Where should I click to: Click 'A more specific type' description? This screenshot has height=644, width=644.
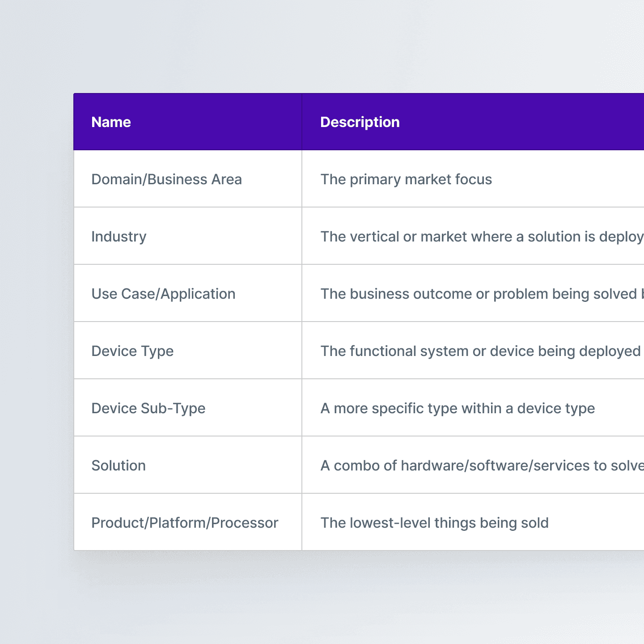click(x=458, y=408)
